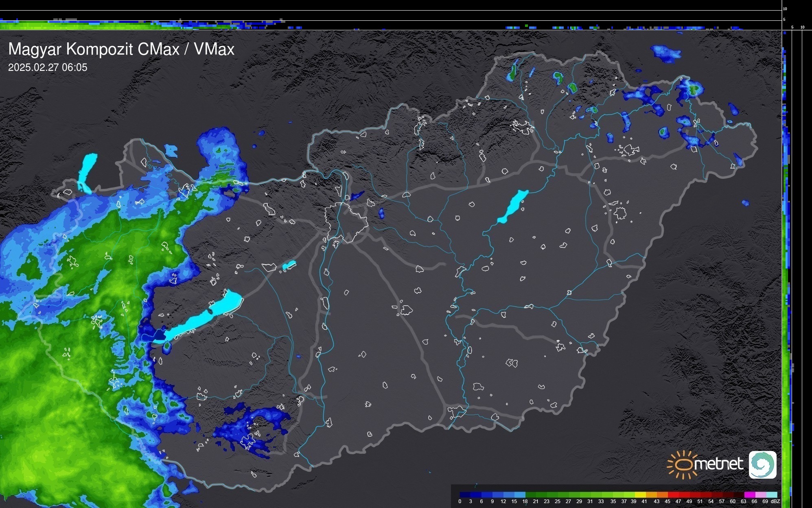Click the white metnet wordmark text

[720, 464]
